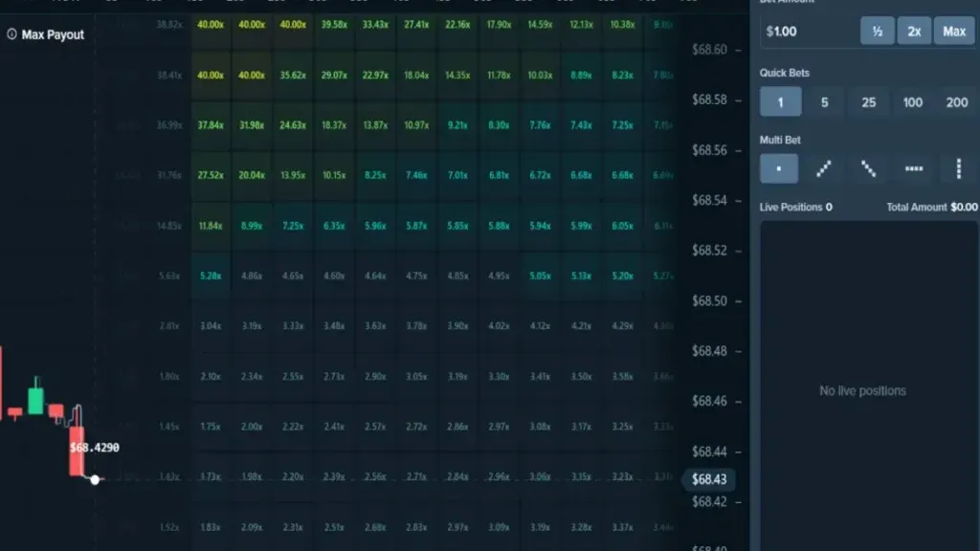Set the bet amount to Max
The width and height of the screenshot is (980, 551).
point(954,32)
